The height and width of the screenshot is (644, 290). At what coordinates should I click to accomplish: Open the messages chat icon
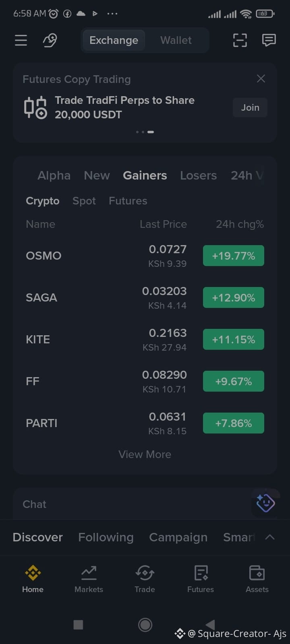269,40
